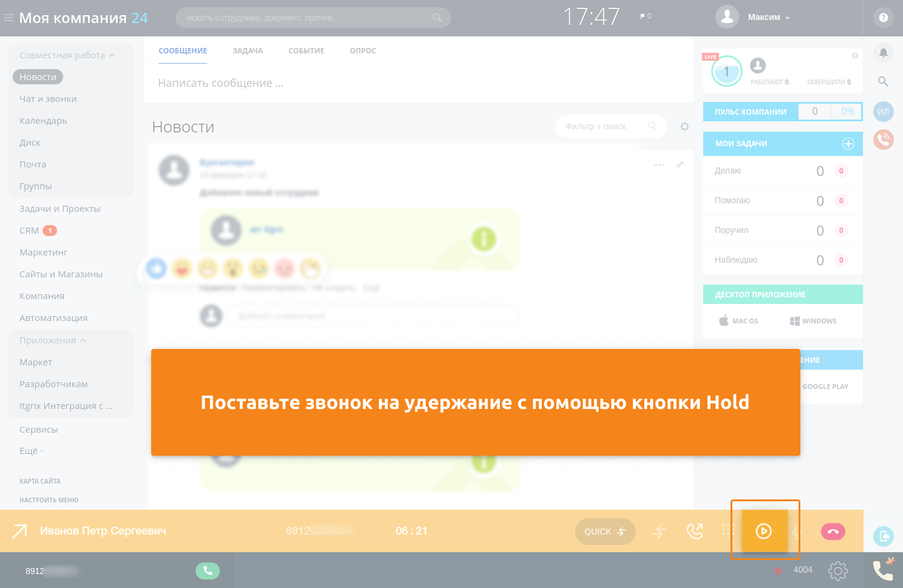Open telephony settings gear near 4004

click(837, 570)
